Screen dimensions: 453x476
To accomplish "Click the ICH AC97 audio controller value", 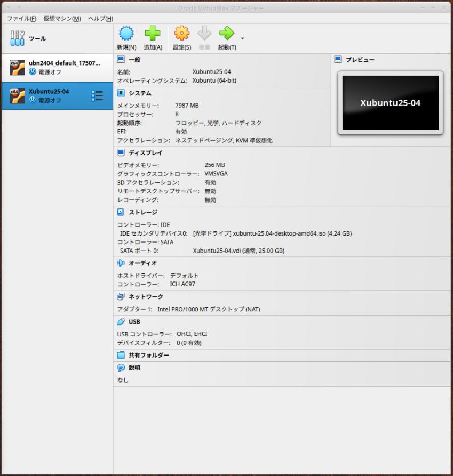I will click(182, 284).
